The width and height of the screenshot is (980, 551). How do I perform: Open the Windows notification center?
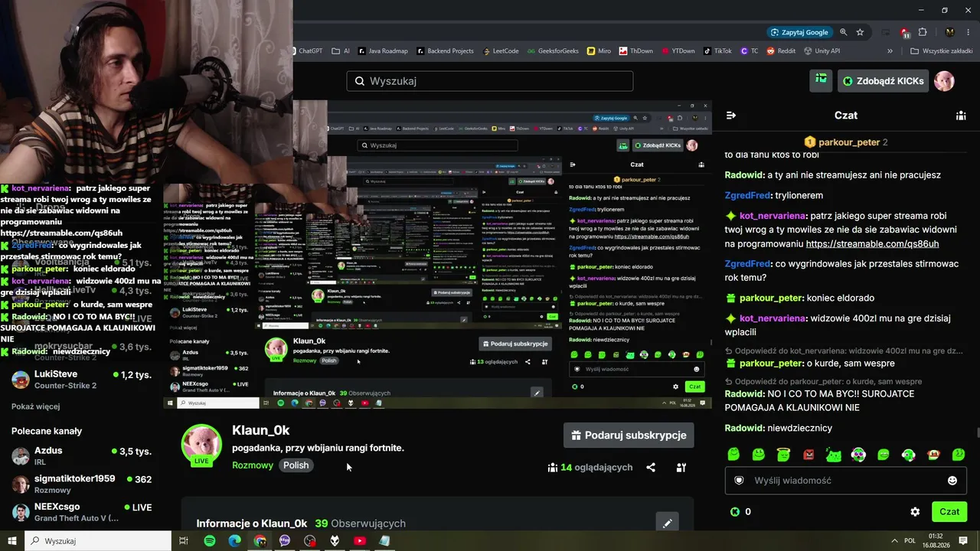coord(963,540)
